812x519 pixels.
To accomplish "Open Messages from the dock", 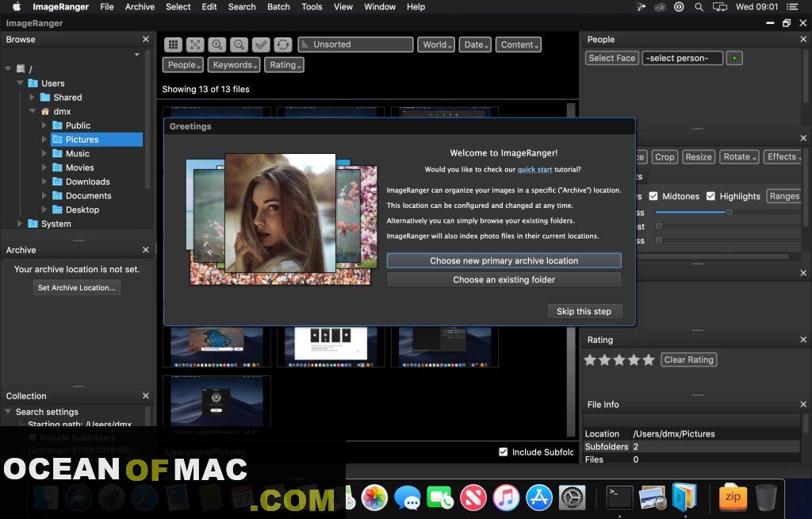I will click(407, 498).
